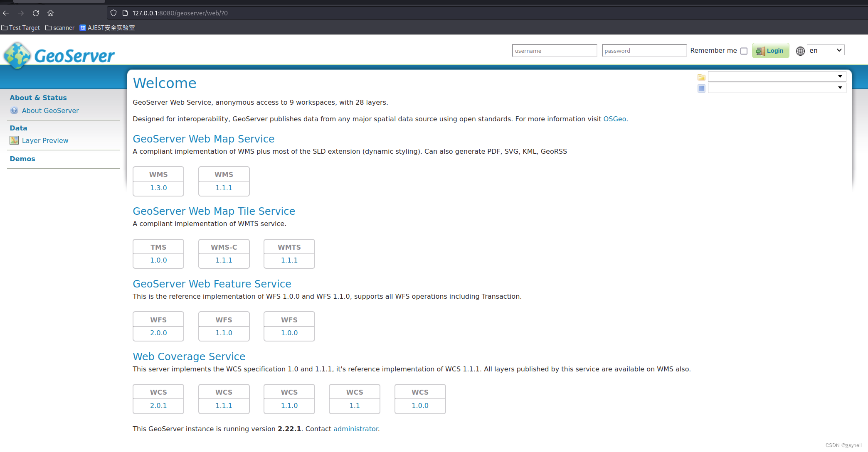
Task: Open About GeoServer page
Action: point(50,111)
